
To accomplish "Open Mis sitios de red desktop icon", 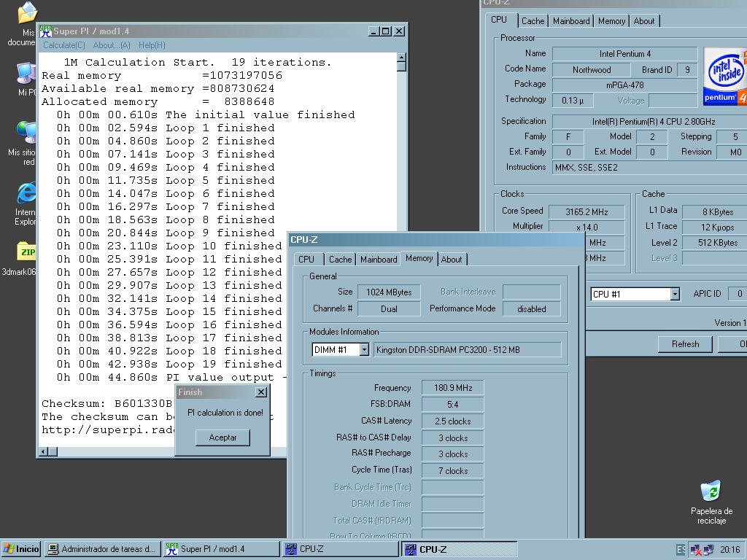I will pos(26,133).
